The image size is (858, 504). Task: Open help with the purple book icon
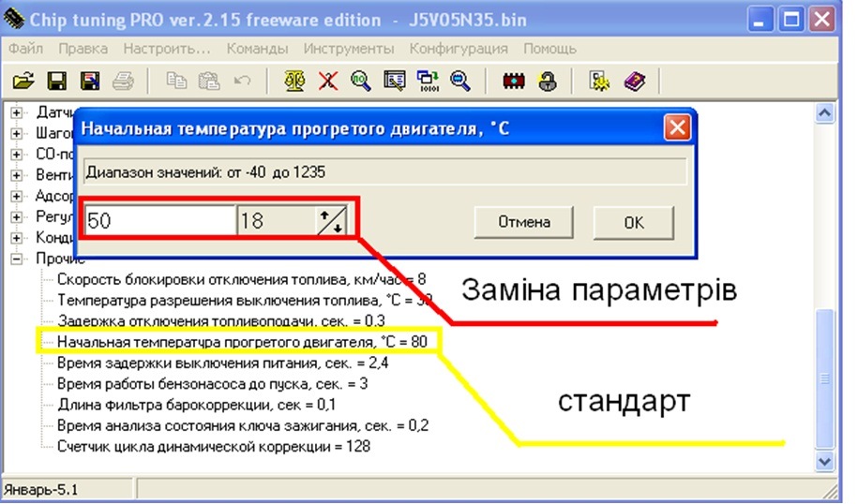coord(634,81)
